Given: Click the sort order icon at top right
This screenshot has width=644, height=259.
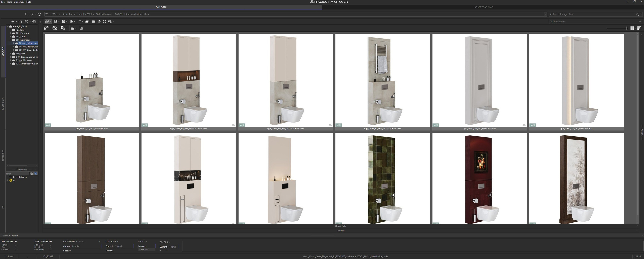Looking at the screenshot, I should click(x=639, y=28).
